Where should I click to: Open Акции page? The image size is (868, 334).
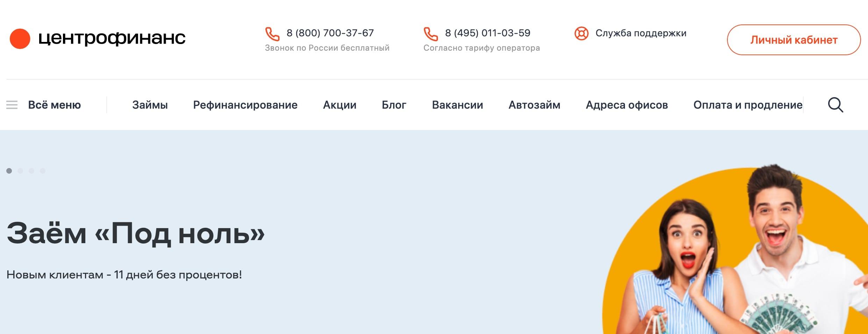340,105
